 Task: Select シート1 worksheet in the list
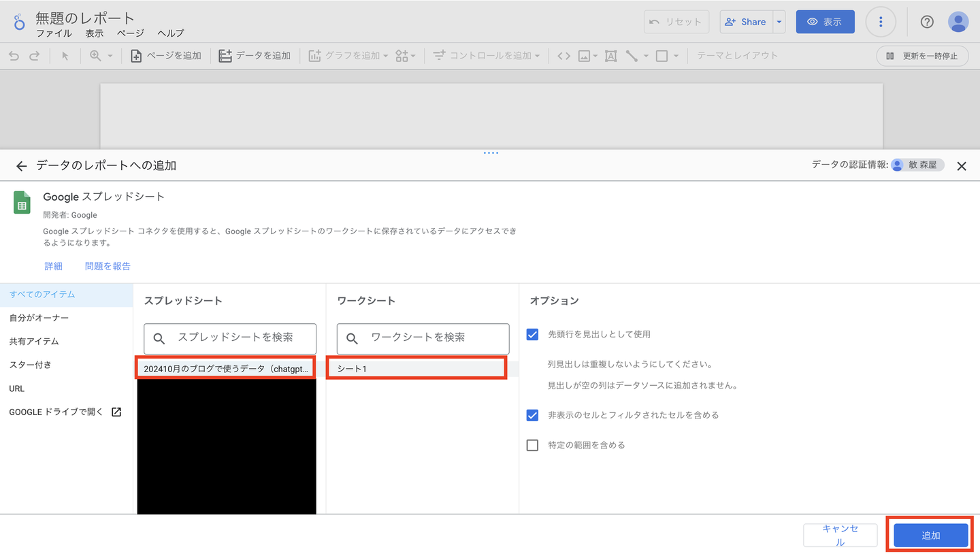pos(416,369)
